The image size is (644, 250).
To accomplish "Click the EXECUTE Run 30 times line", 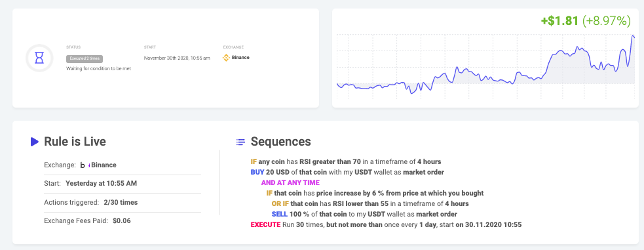I will coord(386,225).
